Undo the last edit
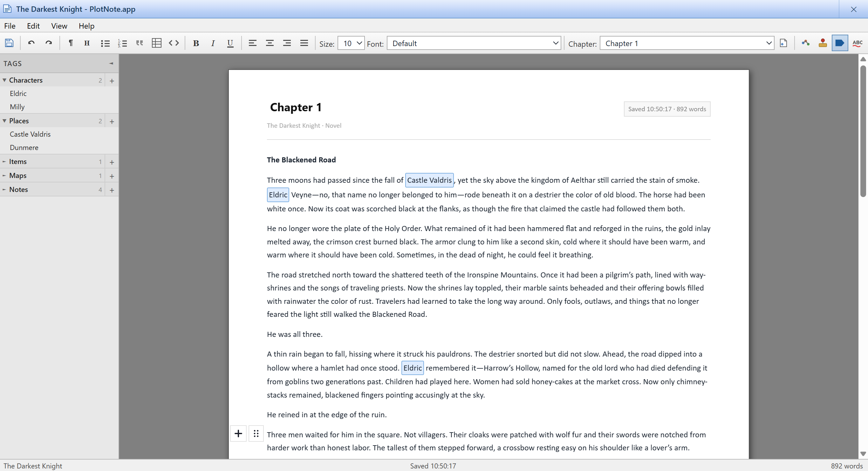 pyautogui.click(x=31, y=43)
